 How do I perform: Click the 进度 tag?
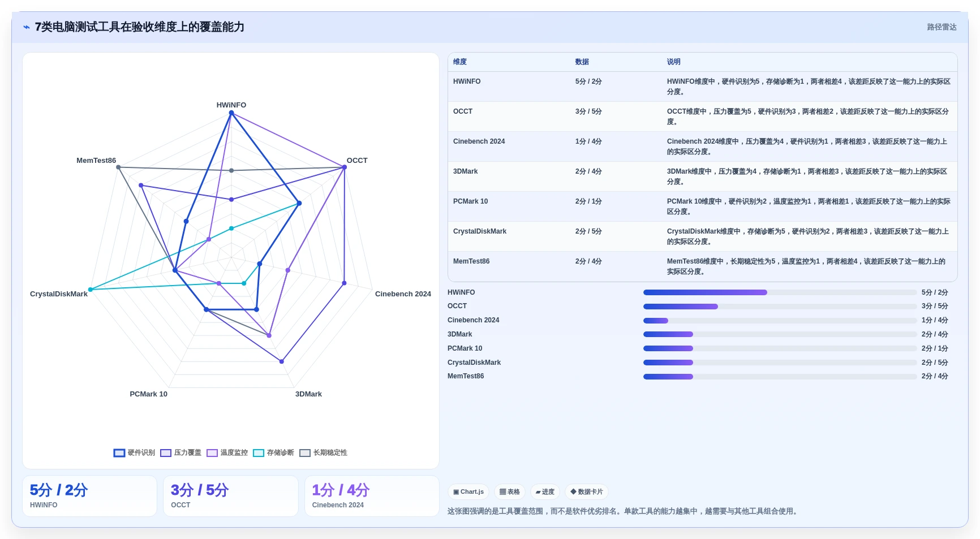coord(545,492)
